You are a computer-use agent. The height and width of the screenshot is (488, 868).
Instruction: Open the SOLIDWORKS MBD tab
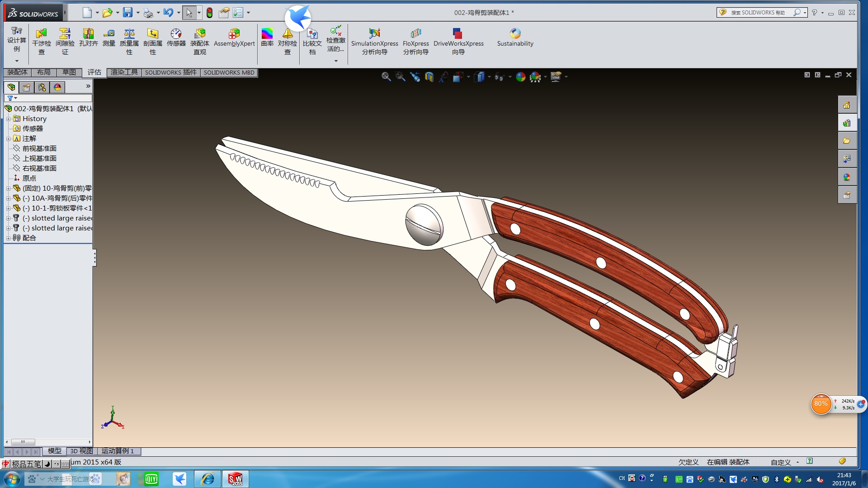point(229,72)
